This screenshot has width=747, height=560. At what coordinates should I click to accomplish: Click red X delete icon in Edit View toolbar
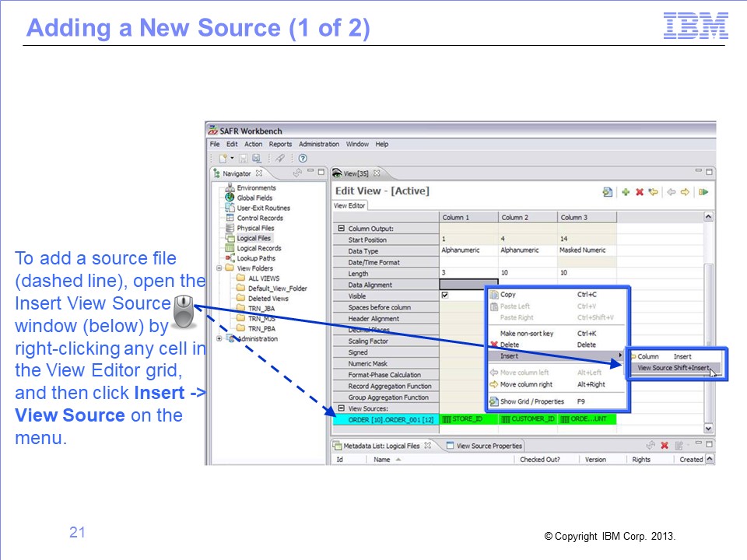640,192
